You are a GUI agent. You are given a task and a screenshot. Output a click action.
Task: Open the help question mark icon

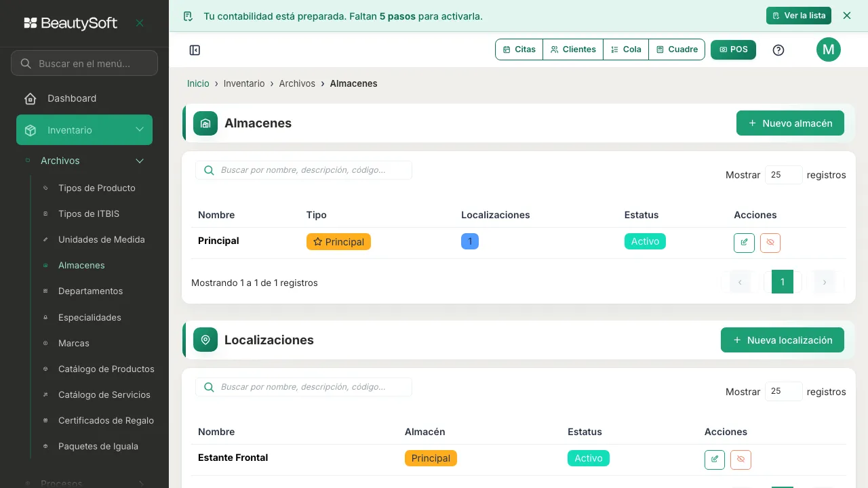pyautogui.click(x=778, y=50)
